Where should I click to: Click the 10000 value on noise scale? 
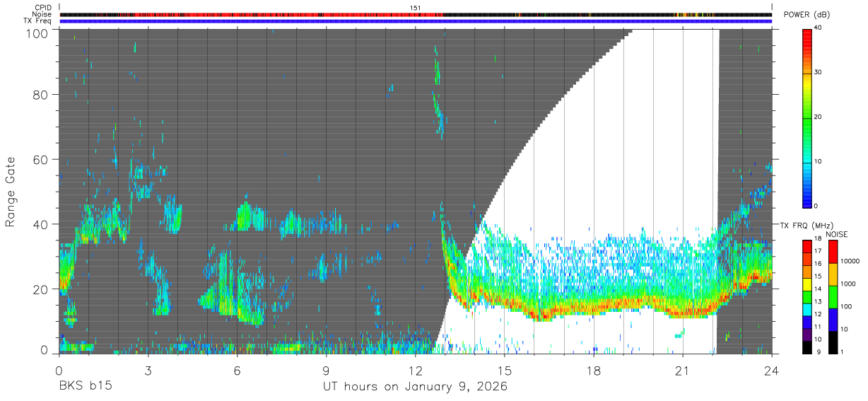tap(851, 261)
